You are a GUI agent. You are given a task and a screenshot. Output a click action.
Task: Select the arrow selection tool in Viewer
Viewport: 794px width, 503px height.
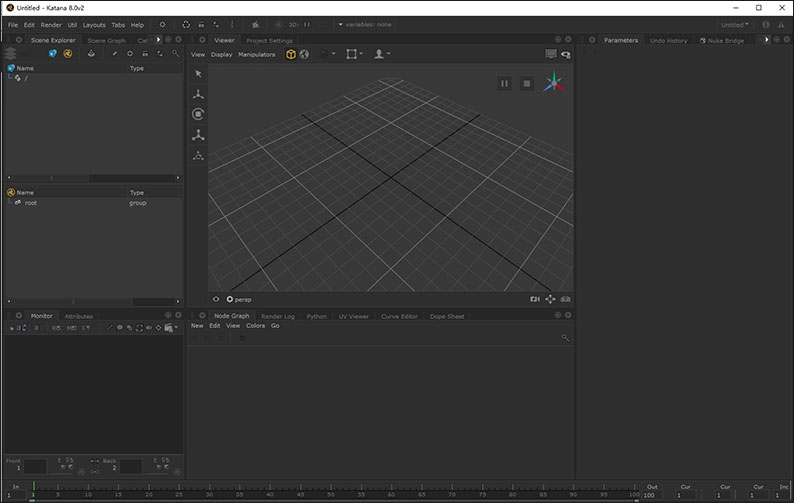(x=198, y=74)
